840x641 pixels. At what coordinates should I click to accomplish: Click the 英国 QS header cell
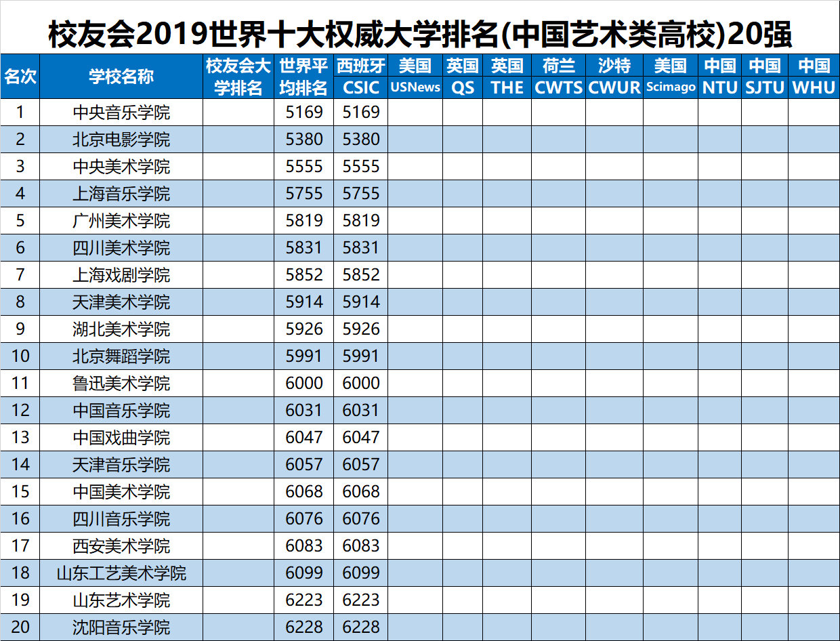pyautogui.click(x=463, y=77)
